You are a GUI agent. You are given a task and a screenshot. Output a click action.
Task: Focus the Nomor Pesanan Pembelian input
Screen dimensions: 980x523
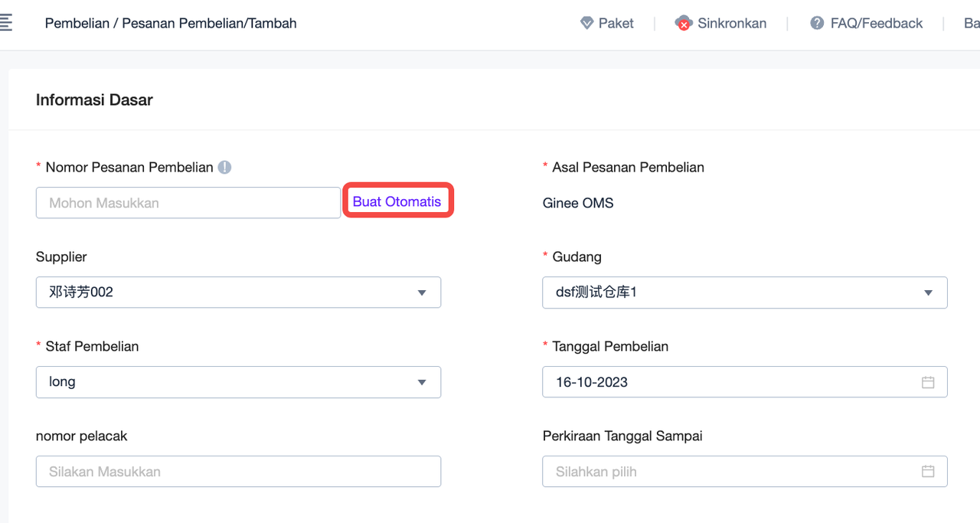point(188,203)
